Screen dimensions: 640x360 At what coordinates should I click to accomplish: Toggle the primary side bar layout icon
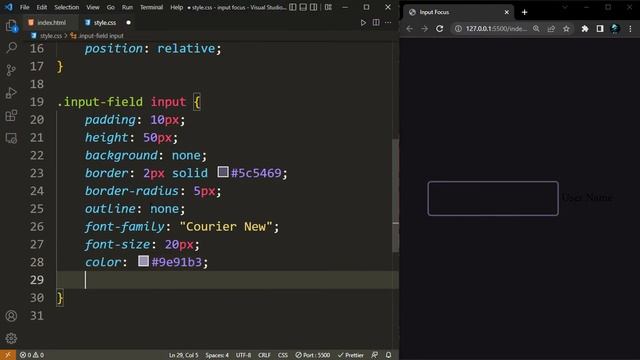293,7
